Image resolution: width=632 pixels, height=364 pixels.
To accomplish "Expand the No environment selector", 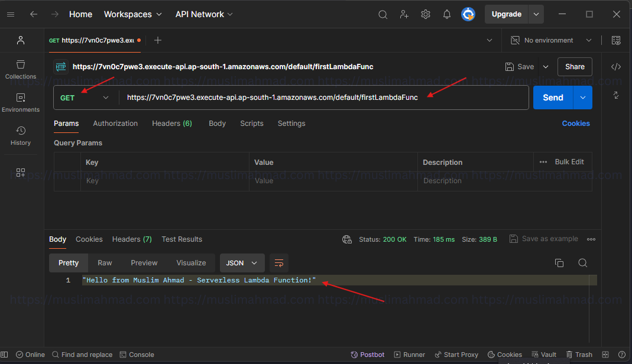I will [549, 40].
